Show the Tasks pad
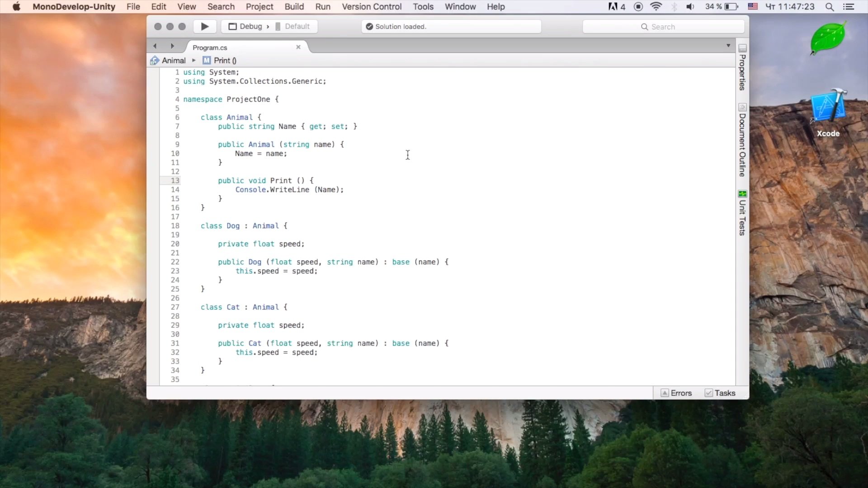Image resolution: width=868 pixels, height=488 pixels. (720, 393)
